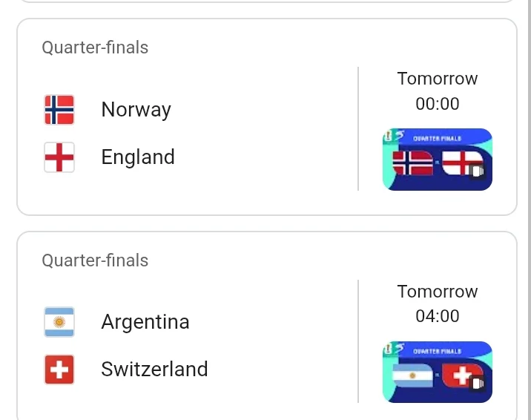Click the Switzerland flag icon
The image size is (531, 420).
point(59,370)
